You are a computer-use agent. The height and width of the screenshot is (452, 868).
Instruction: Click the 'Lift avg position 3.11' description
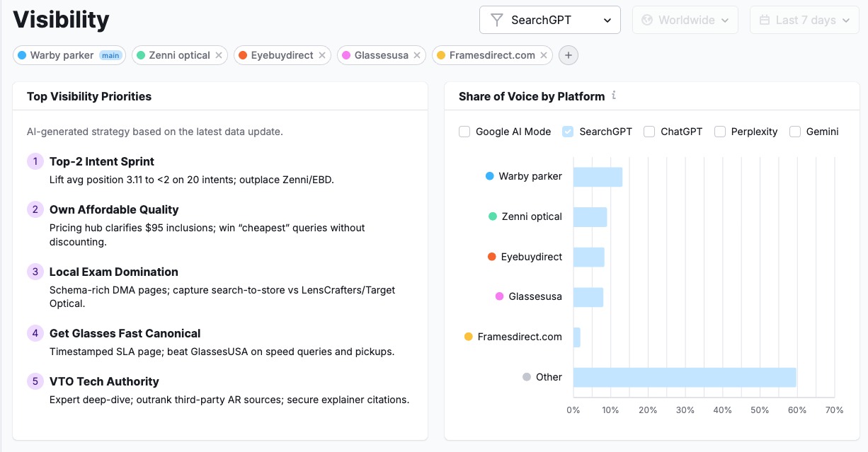pos(192,180)
